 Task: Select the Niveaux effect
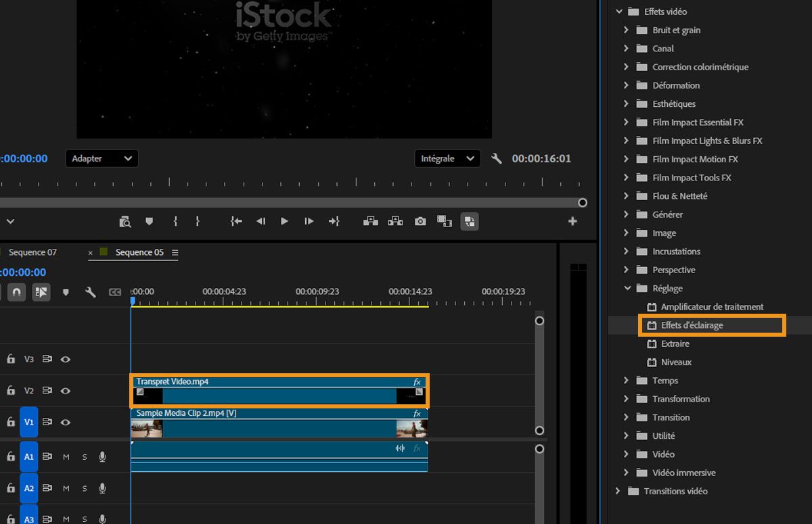[676, 362]
